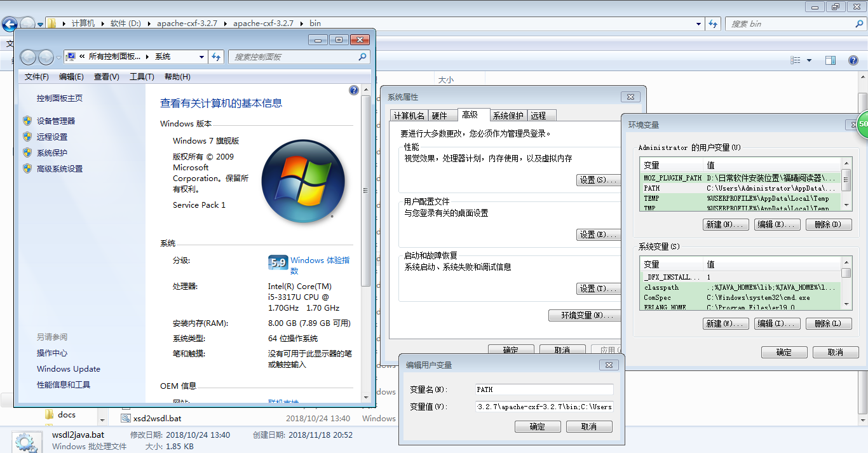This screenshot has width=868, height=453.
Task: Click the Explorer help question mark icon
Action: (x=853, y=60)
